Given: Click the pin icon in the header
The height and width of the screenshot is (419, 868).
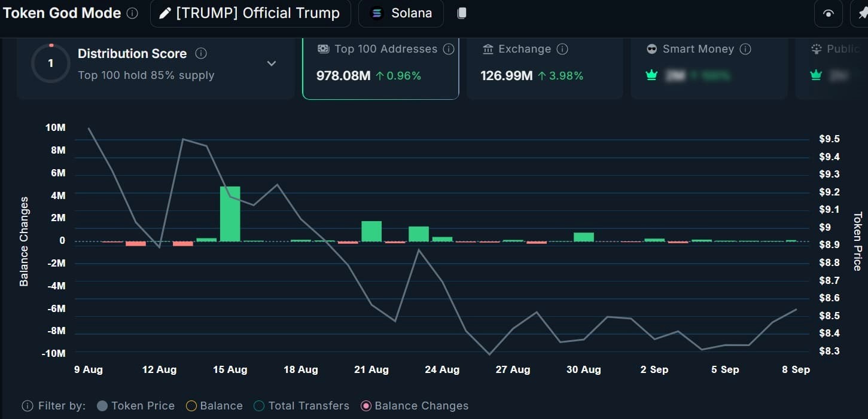Looking at the screenshot, I should click(x=862, y=14).
